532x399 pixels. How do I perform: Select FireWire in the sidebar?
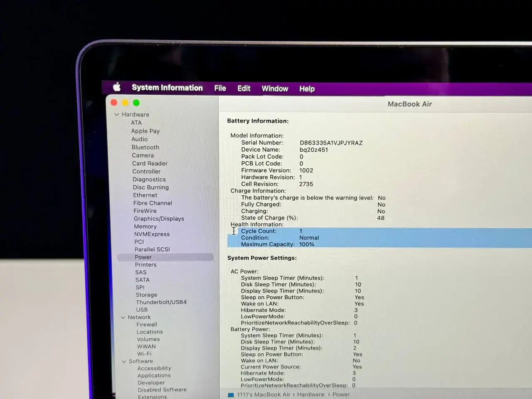[145, 211]
